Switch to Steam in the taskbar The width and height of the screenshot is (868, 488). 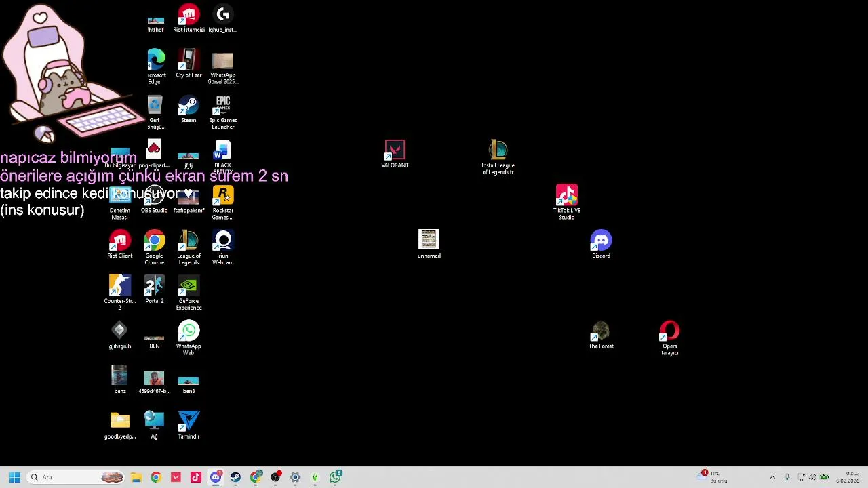235,477
